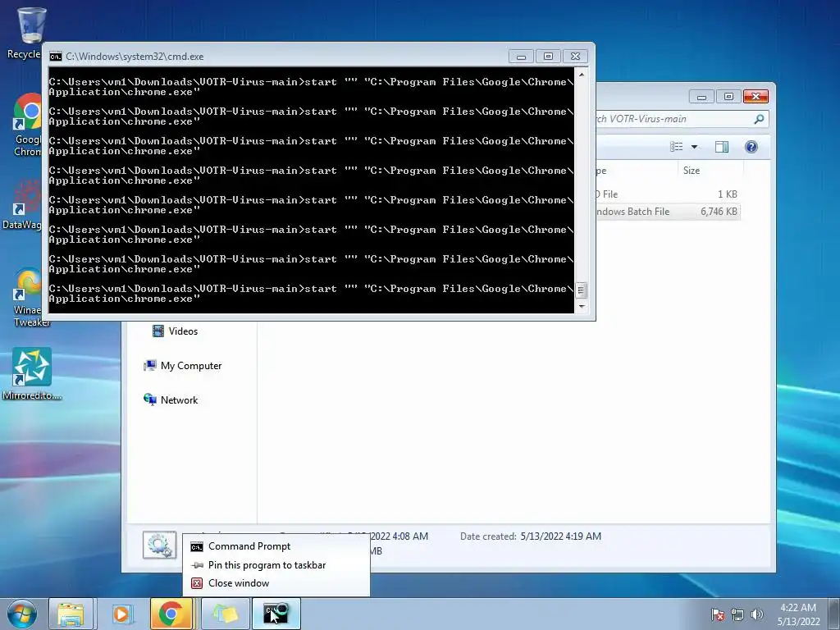This screenshot has width=840, height=630.
Task: Minimize the Explorer window
Action: pos(701,97)
